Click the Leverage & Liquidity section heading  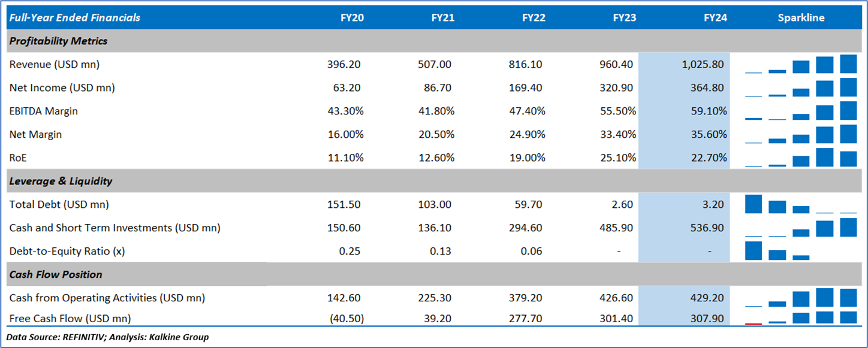tap(61, 181)
